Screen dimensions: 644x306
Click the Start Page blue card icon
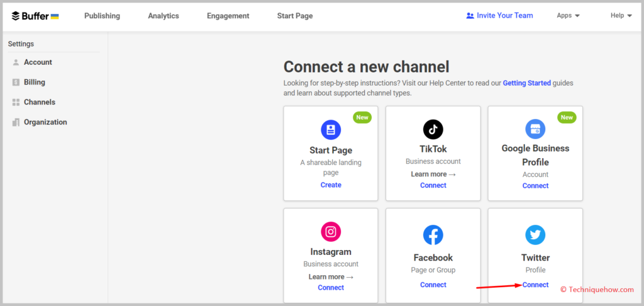tap(331, 130)
